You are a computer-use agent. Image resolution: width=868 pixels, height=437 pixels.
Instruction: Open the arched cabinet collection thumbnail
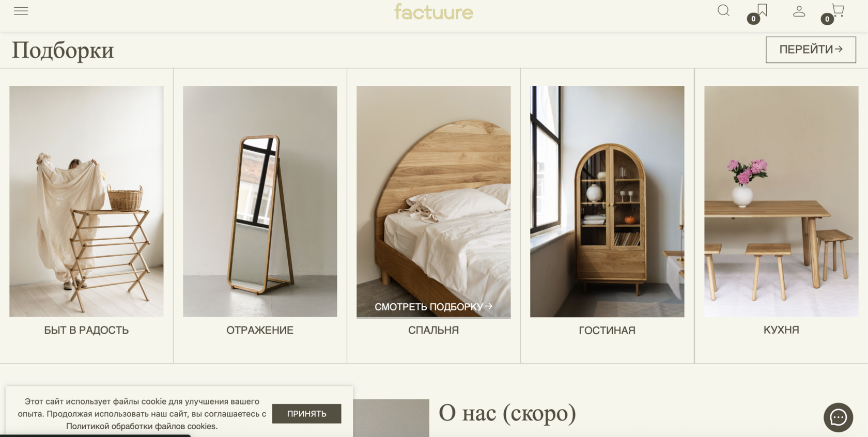coord(607,201)
